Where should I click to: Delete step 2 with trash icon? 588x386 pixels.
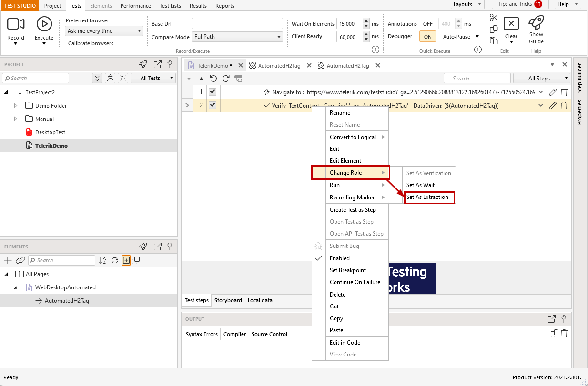coord(564,106)
